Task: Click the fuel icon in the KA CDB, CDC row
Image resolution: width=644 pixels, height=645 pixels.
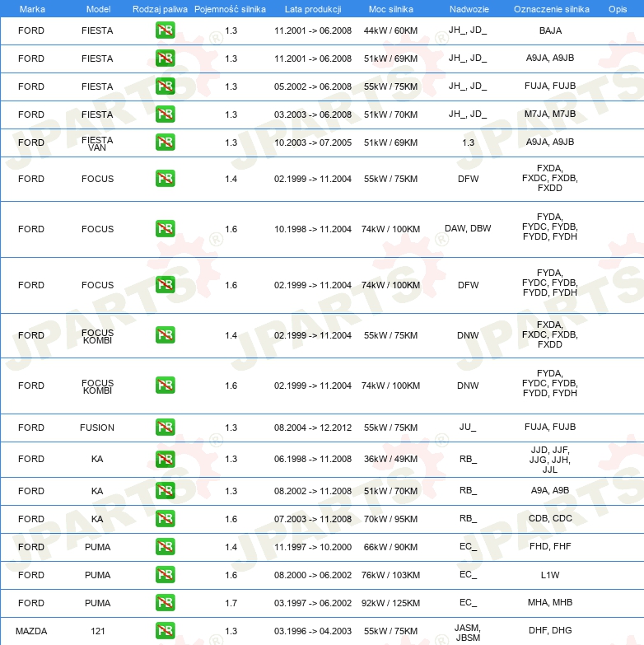Action: click(x=166, y=518)
